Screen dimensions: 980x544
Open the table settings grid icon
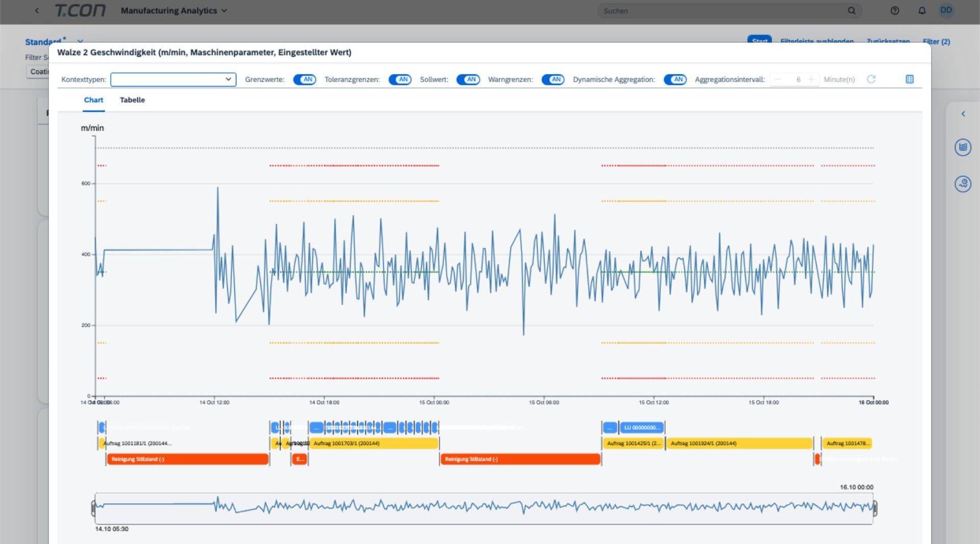(910, 79)
